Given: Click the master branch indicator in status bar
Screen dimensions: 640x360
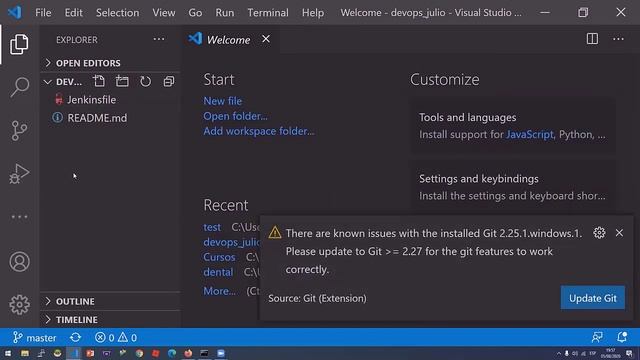Looking at the screenshot, I should pos(34,338).
